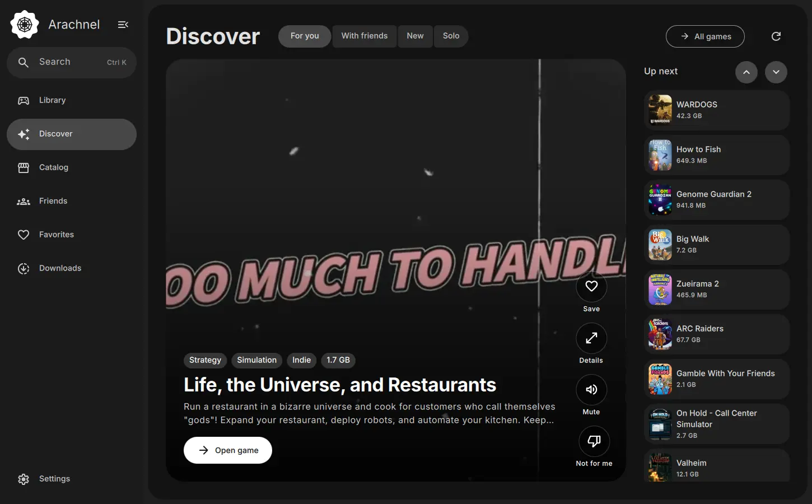
Task: Save game with heart icon
Action: 591,286
